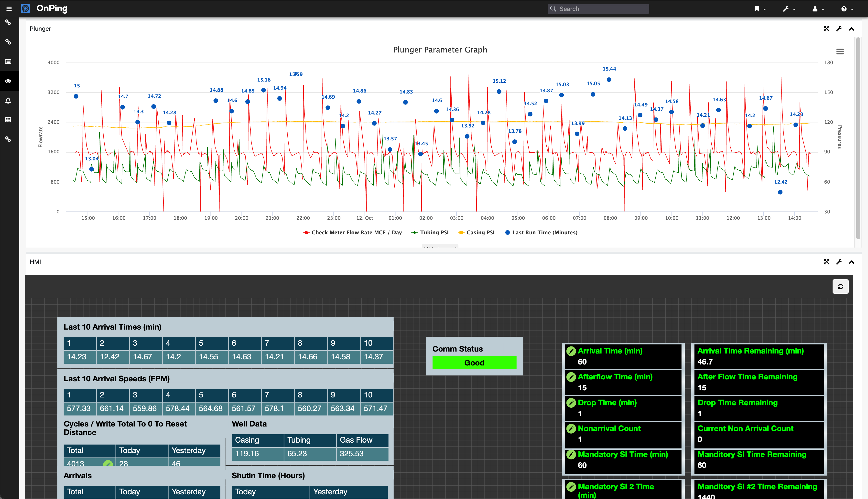
Task: Edit Arrival Time (min) pencil icon
Action: [571, 351]
